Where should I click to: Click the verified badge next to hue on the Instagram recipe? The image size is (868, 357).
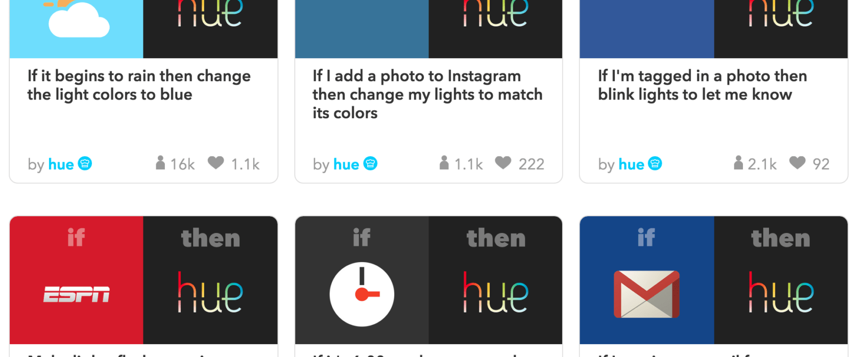[x=371, y=164]
